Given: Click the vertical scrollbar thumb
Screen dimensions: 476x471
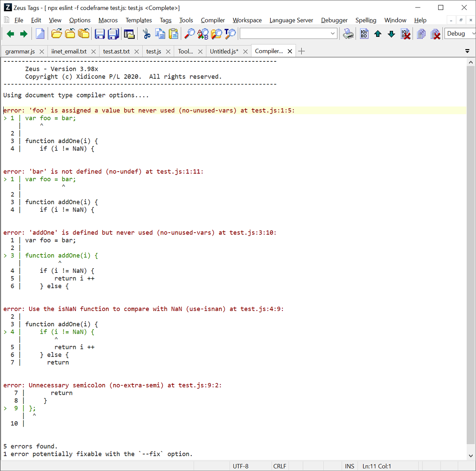Looking at the screenshot, I should (471, 255).
